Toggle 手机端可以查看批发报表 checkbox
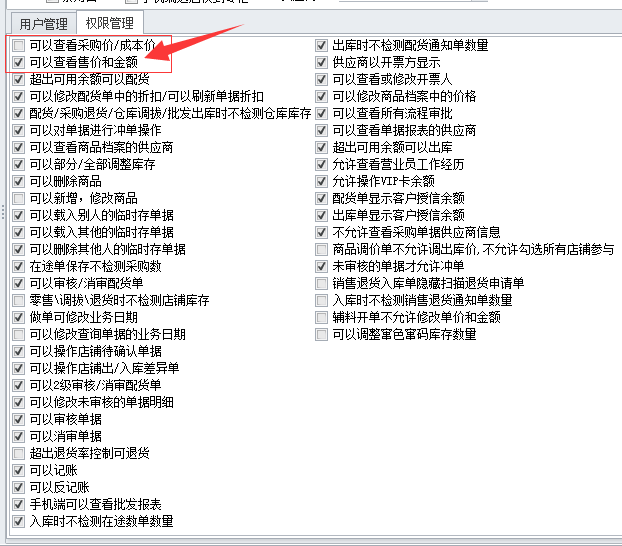 18,504
